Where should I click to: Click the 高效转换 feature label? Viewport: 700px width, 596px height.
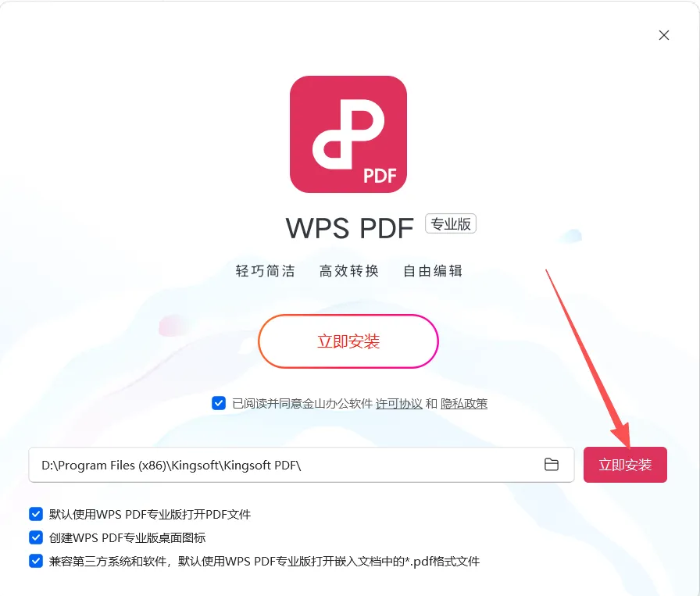349,271
